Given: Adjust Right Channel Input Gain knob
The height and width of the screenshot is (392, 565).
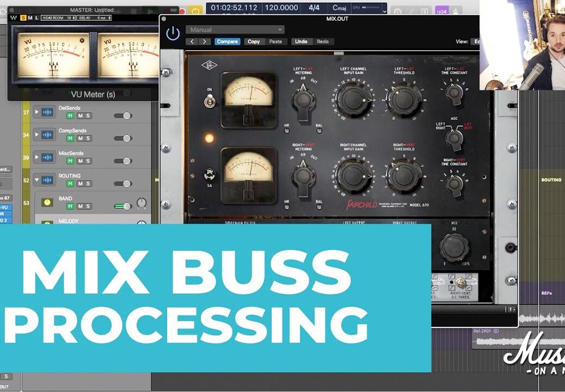Looking at the screenshot, I should [353, 175].
